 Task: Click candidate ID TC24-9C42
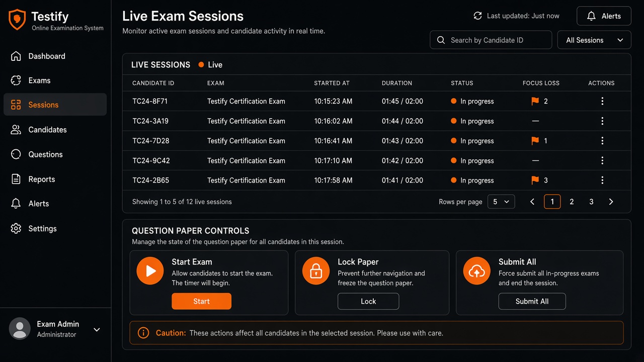151,161
